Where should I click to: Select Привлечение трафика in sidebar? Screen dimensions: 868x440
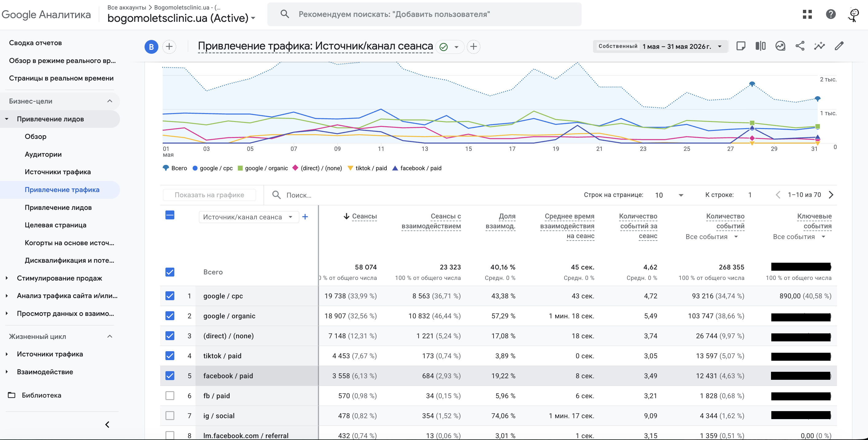(x=62, y=190)
